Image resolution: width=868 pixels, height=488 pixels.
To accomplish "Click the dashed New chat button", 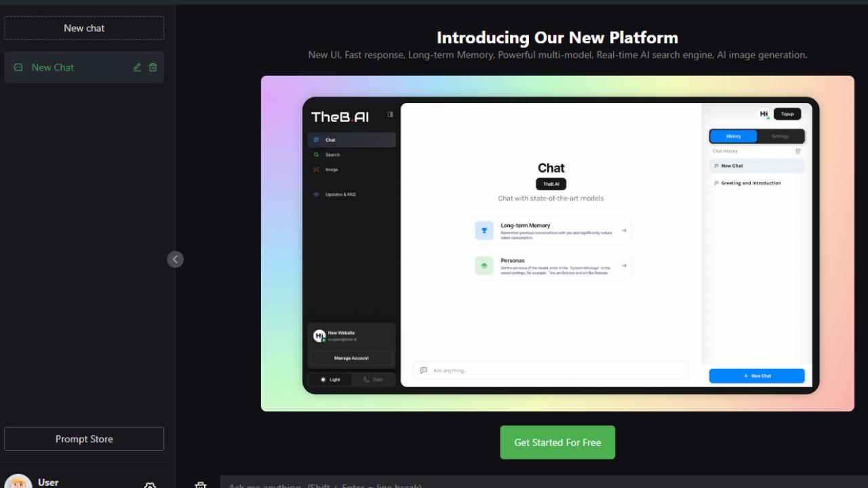I will tap(84, 28).
